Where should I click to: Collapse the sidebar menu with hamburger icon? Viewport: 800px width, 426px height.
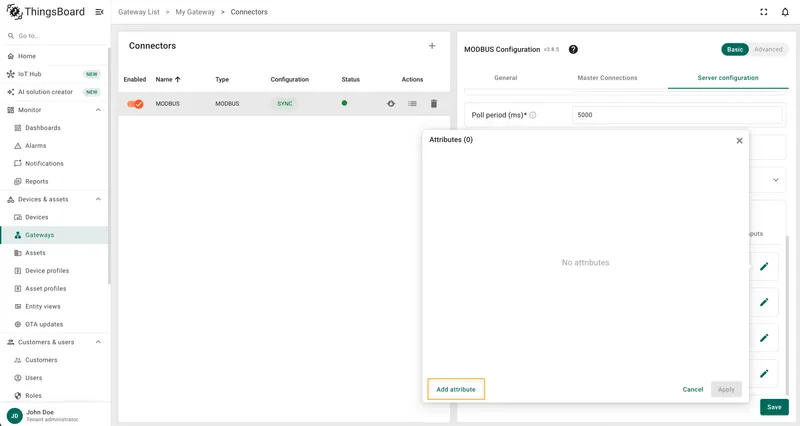pos(99,12)
